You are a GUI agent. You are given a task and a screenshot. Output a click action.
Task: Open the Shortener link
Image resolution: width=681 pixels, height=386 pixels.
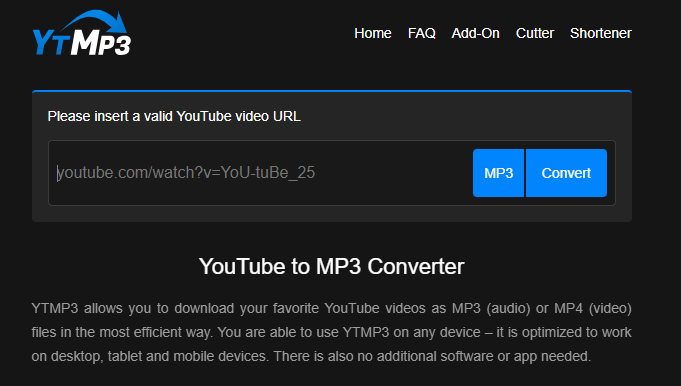click(x=601, y=33)
